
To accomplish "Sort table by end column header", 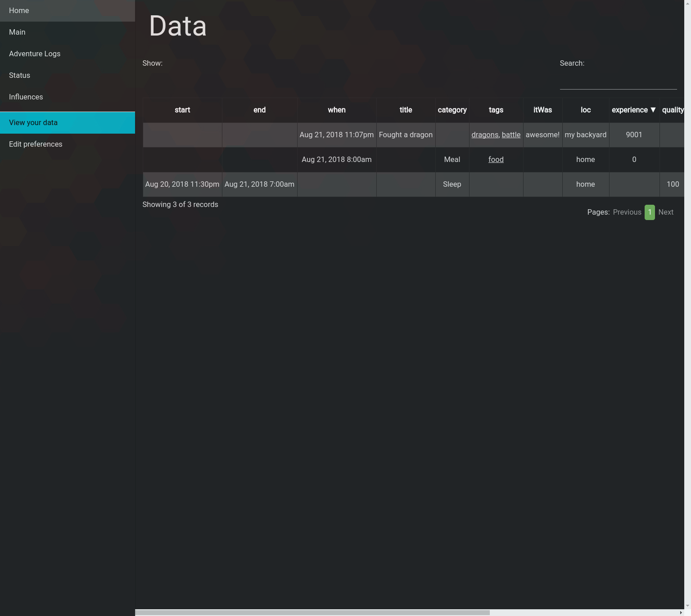I will (x=259, y=110).
